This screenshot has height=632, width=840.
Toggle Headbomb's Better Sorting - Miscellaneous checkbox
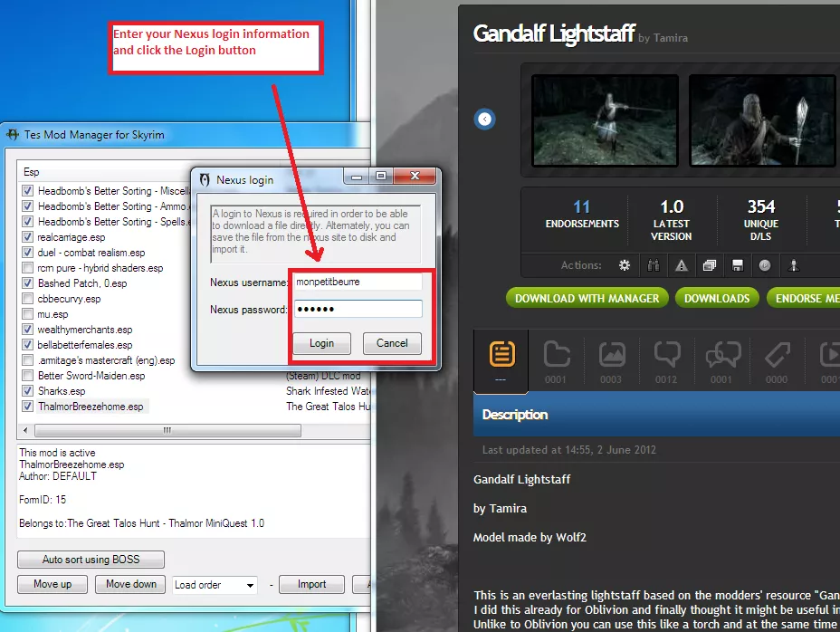(27, 191)
